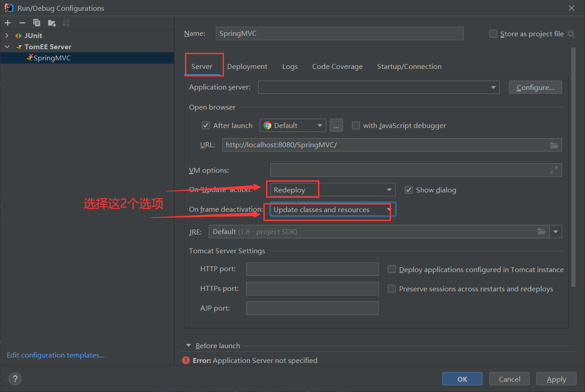Viewport: 585px width, 392px height.
Task: Expand the JUnit tree node
Action: [x=7, y=35]
